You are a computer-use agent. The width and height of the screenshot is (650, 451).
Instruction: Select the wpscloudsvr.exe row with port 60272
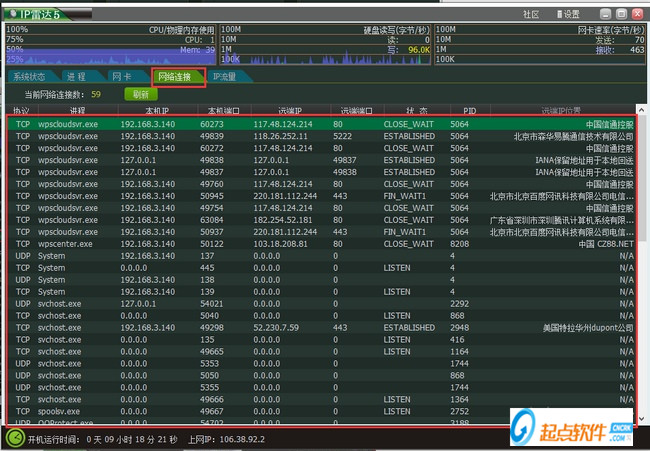click(x=321, y=148)
